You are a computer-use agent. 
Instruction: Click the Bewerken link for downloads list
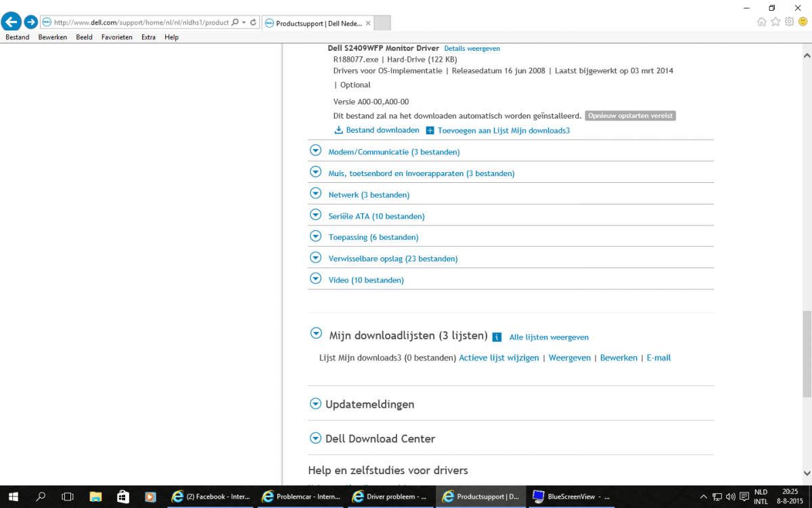pyautogui.click(x=619, y=358)
